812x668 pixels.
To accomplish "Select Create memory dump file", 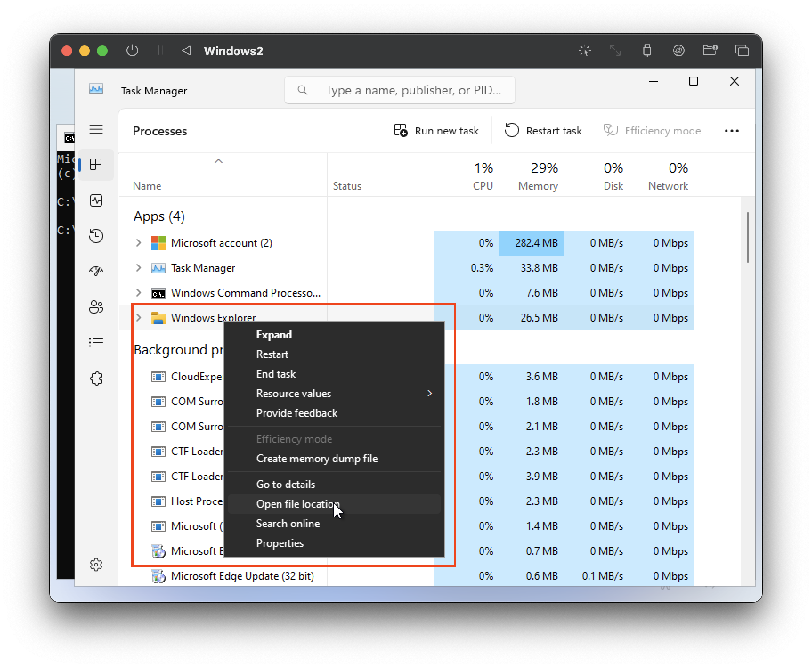I will tap(334, 459).
